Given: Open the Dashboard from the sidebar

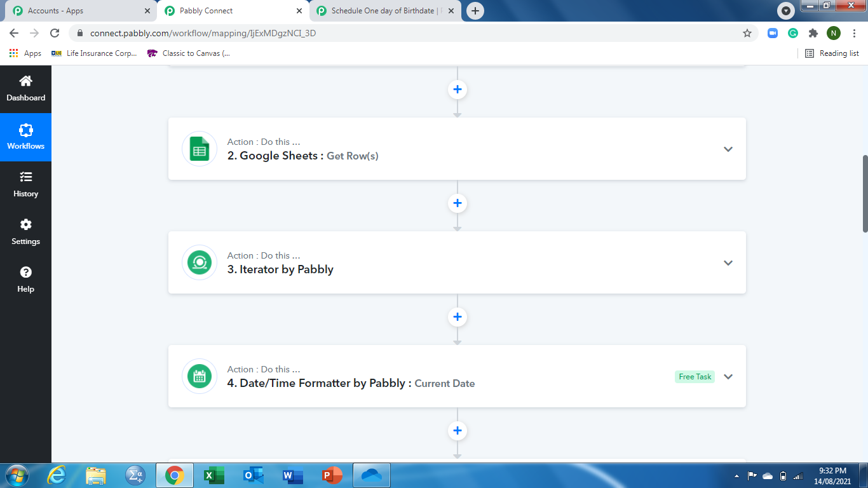Looking at the screenshot, I should 25,88.
